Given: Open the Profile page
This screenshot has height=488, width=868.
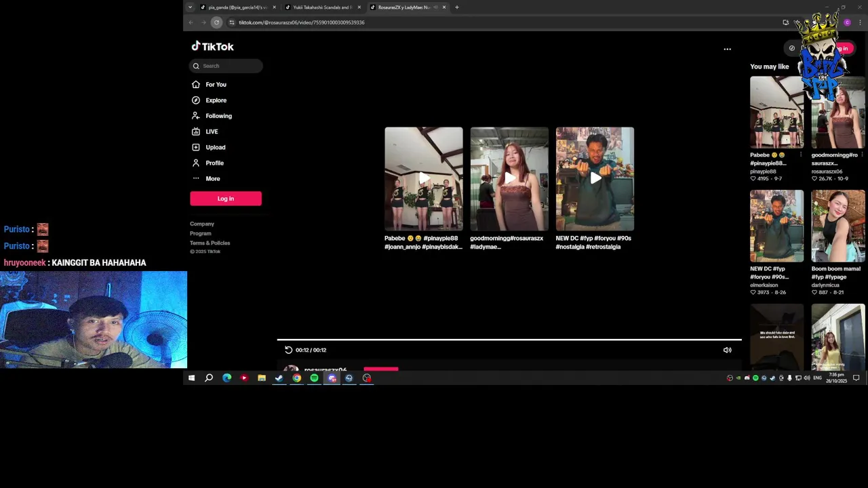Looking at the screenshot, I should 214,163.
